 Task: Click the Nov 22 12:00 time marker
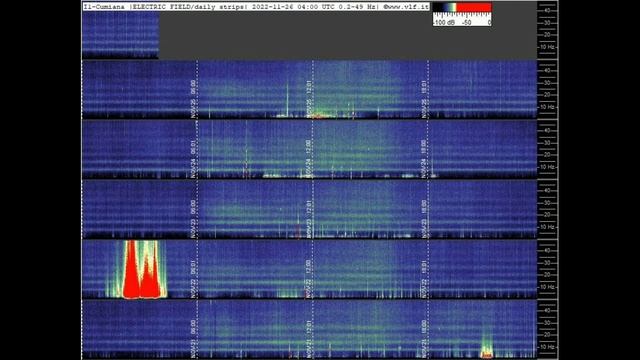(309, 279)
